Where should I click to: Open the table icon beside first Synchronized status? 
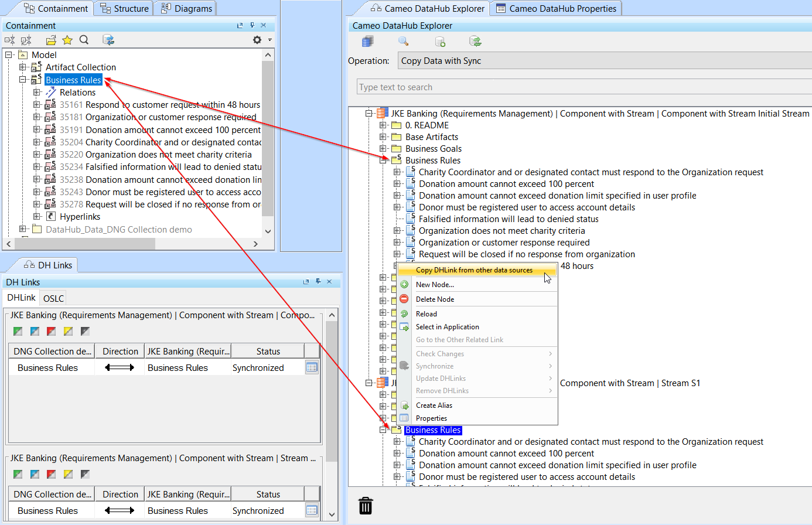pyautogui.click(x=312, y=367)
